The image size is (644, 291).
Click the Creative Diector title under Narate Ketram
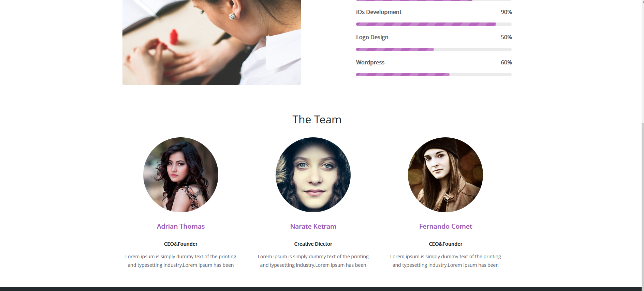[x=313, y=244]
